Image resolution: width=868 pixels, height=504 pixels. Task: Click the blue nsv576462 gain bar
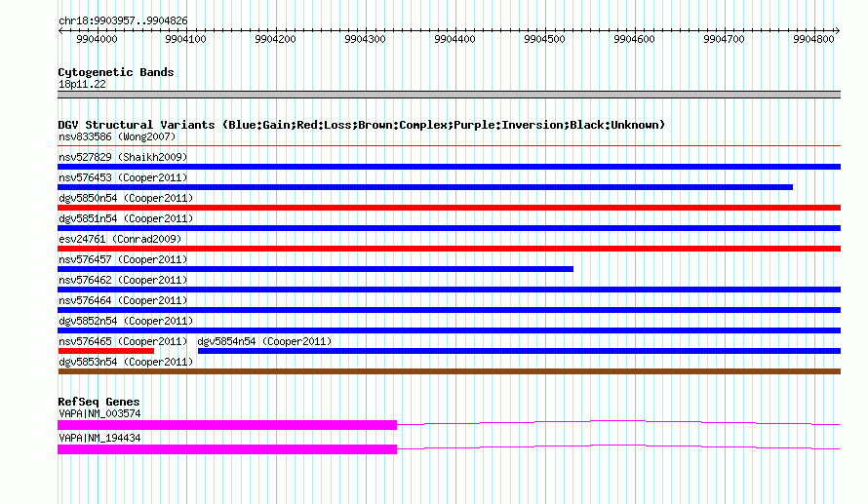pyautogui.click(x=449, y=290)
